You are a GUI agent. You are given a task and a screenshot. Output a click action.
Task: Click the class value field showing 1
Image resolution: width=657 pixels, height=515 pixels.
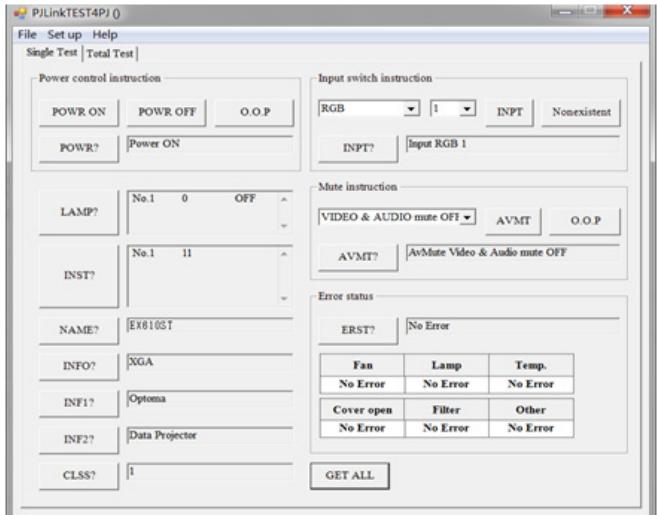click(x=210, y=472)
